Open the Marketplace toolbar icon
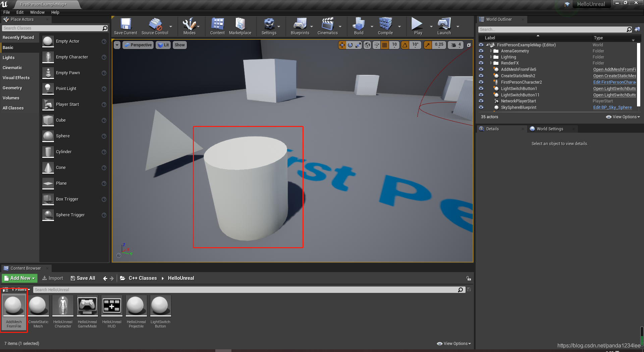The height and width of the screenshot is (352, 644). [x=240, y=26]
